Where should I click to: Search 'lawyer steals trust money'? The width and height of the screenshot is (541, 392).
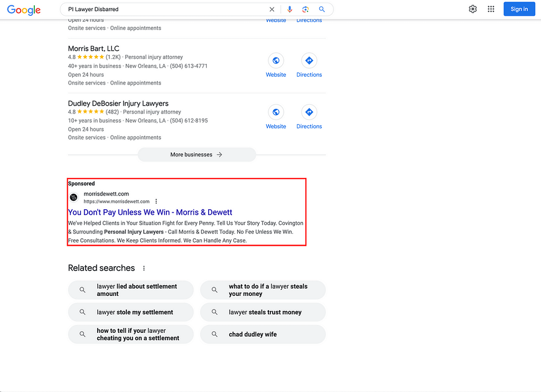[263, 312]
